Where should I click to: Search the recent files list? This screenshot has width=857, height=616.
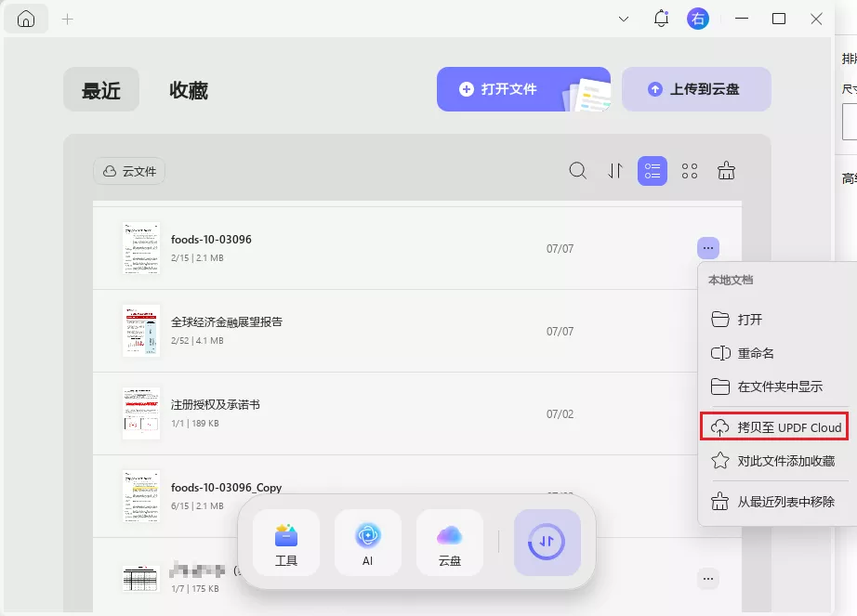[x=578, y=171]
